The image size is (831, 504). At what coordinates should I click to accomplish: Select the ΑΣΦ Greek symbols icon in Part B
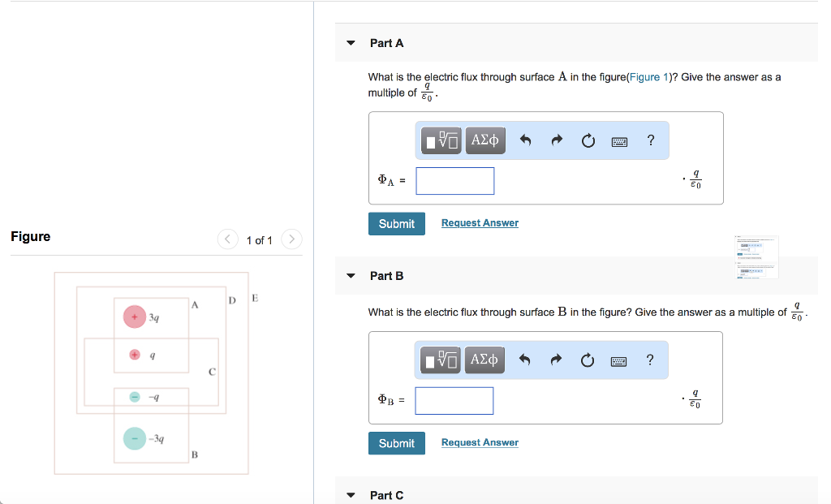(484, 360)
